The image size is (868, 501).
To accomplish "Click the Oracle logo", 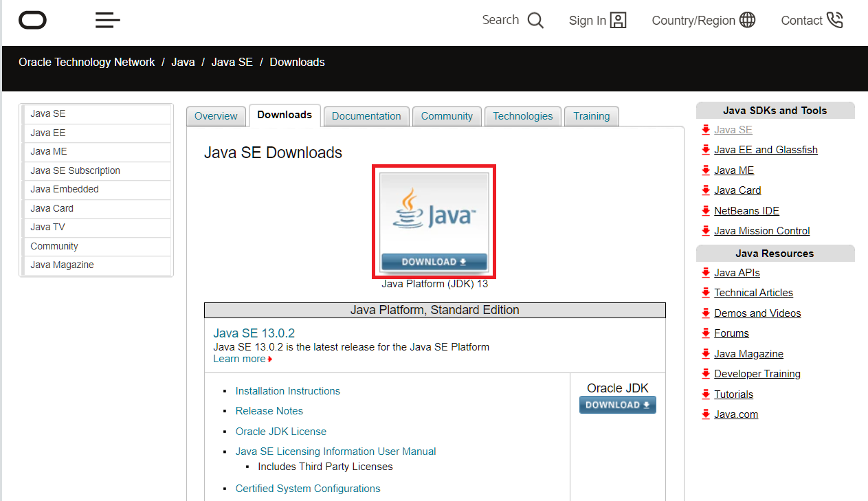I will click(31, 20).
